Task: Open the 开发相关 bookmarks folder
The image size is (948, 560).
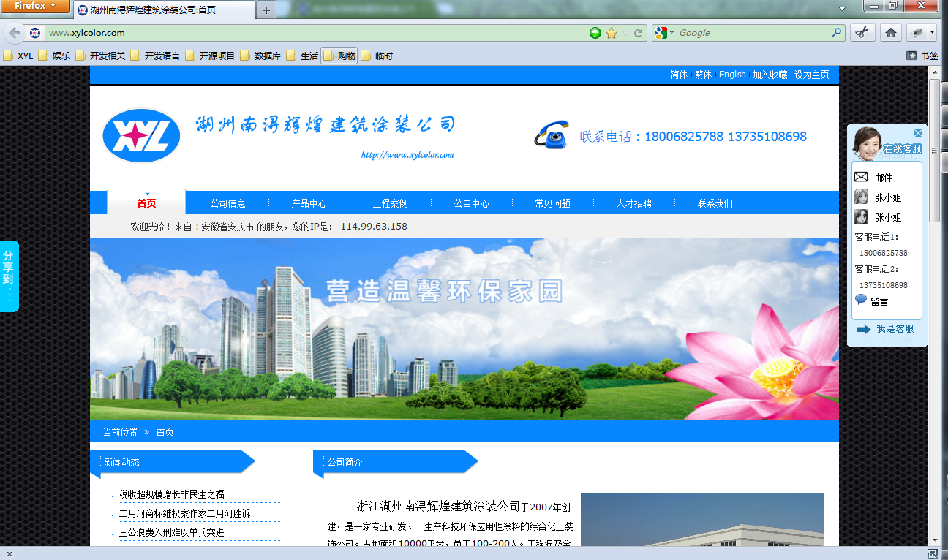Action: tap(100, 56)
